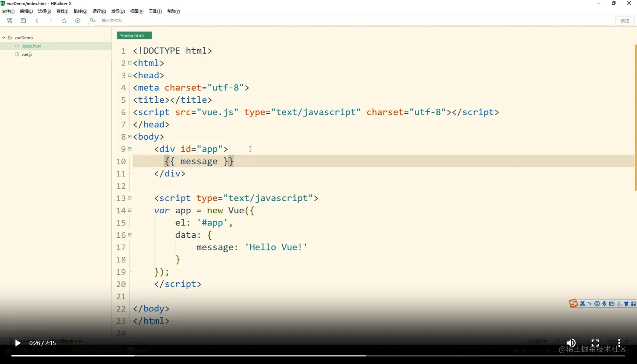Open the 运行(R) menu
Screen dimensions: 637x364
99,11
